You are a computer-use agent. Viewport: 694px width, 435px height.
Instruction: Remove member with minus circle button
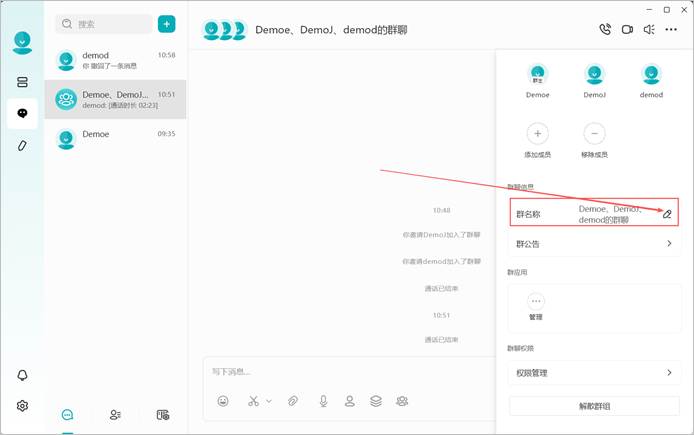(594, 133)
